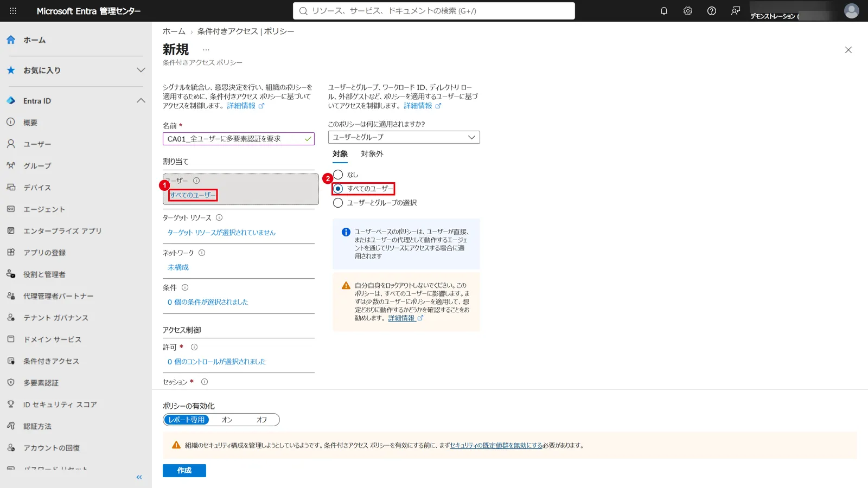Image resolution: width=868 pixels, height=488 pixels.
Task: Click the top search box
Action: click(434, 11)
